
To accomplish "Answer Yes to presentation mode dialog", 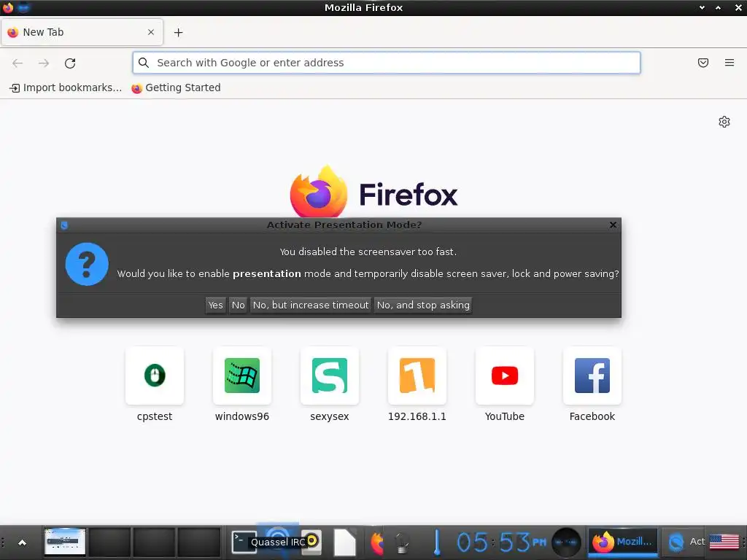I will (215, 305).
